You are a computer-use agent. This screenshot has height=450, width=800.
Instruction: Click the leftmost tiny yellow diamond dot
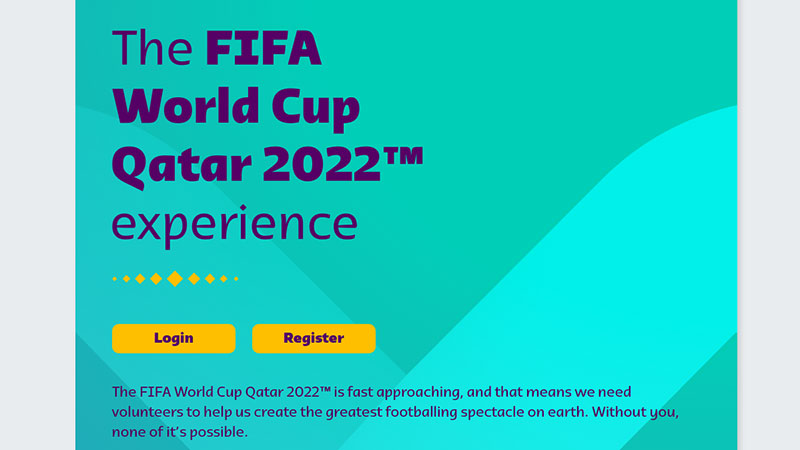pos(114,279)
